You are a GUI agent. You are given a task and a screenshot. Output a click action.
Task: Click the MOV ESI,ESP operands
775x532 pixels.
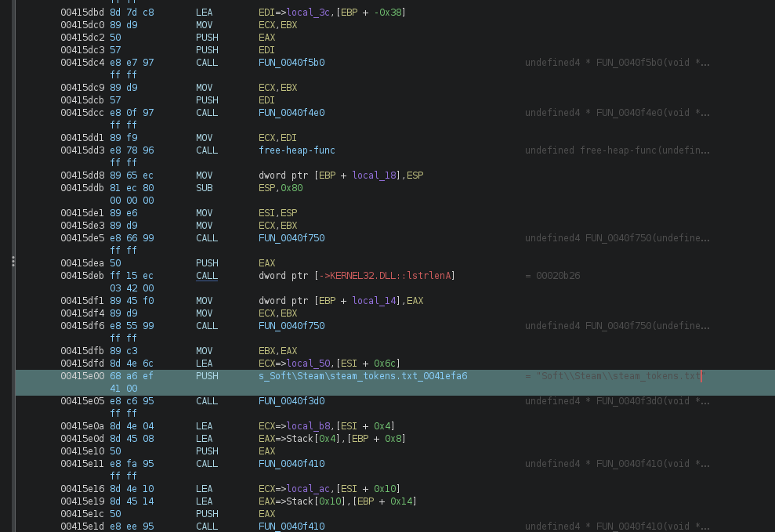[x=277, y=213]
